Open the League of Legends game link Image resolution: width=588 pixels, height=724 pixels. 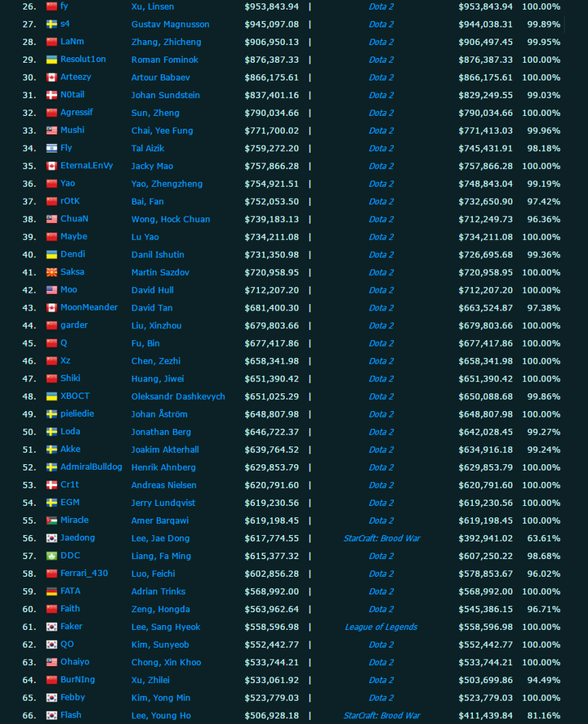(x=381, y=627)
